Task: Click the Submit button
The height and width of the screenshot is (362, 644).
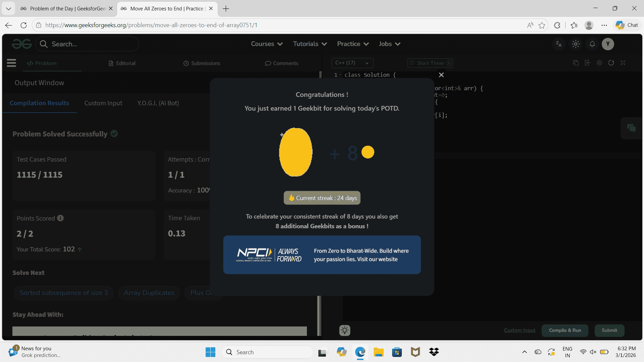Action: [x=609, y=330]
